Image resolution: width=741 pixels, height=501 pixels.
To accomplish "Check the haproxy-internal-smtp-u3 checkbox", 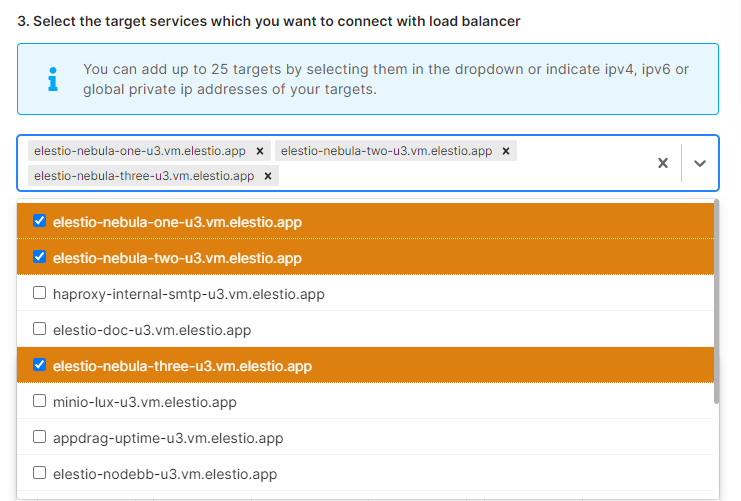I will click(40, 294).
